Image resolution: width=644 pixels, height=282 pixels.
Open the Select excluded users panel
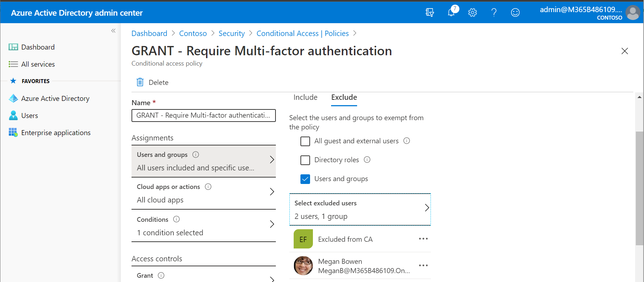tap(360, 210)
